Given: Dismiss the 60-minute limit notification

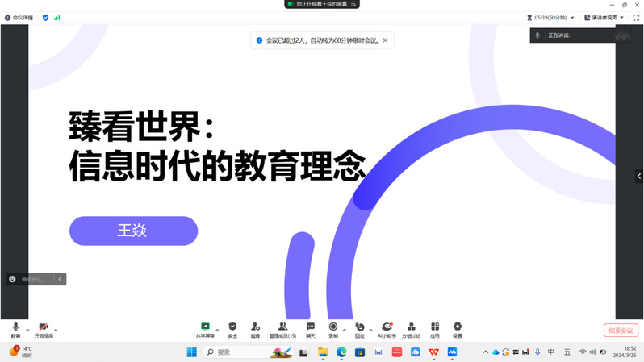Looking at the screenshot, I should [385, 40].
